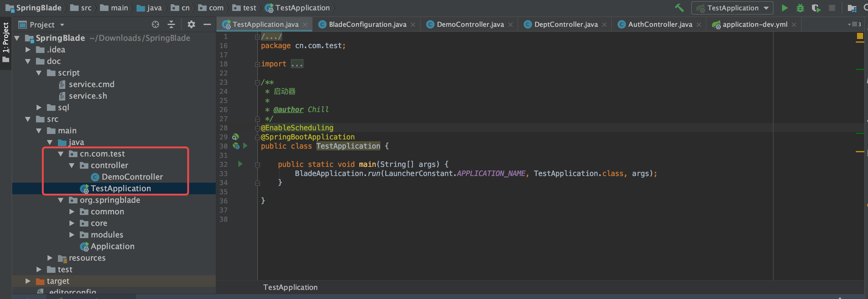
Task: Unfold the header comment on line 1
Action: [258, 37]
